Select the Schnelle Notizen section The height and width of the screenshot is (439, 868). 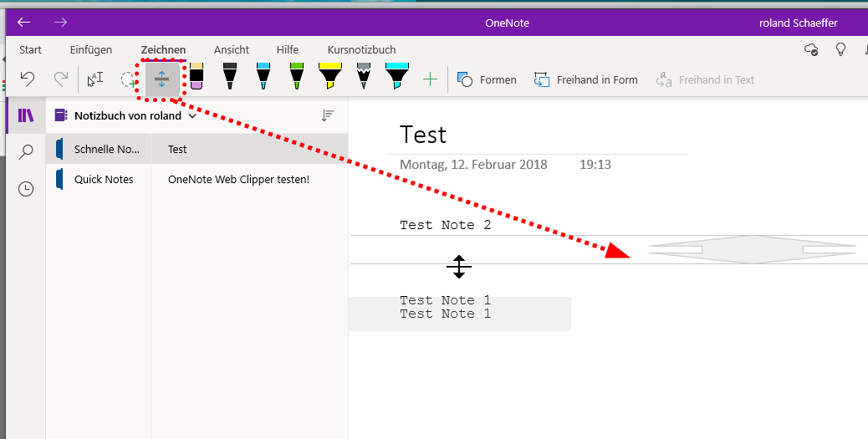(x=99, y=149)
